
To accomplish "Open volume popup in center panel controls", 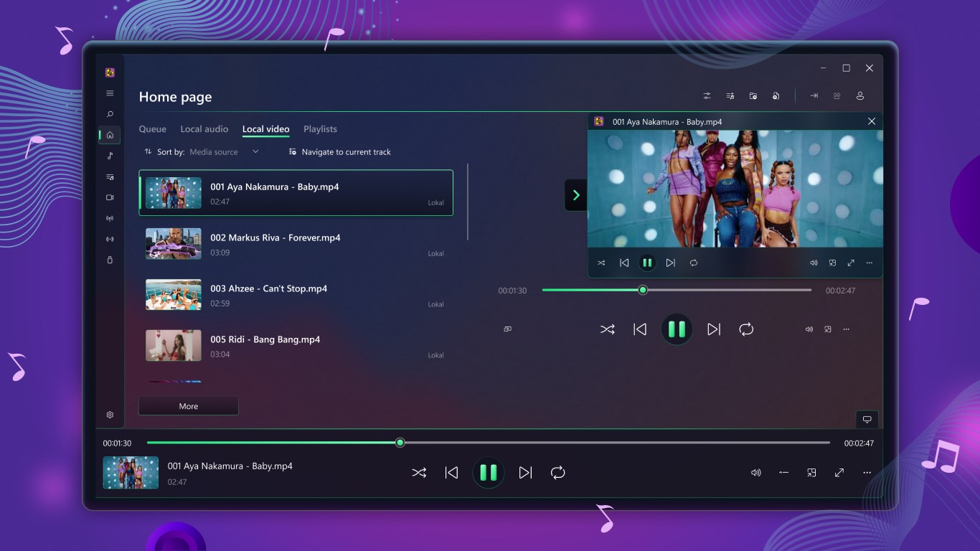I will (809, 329).
